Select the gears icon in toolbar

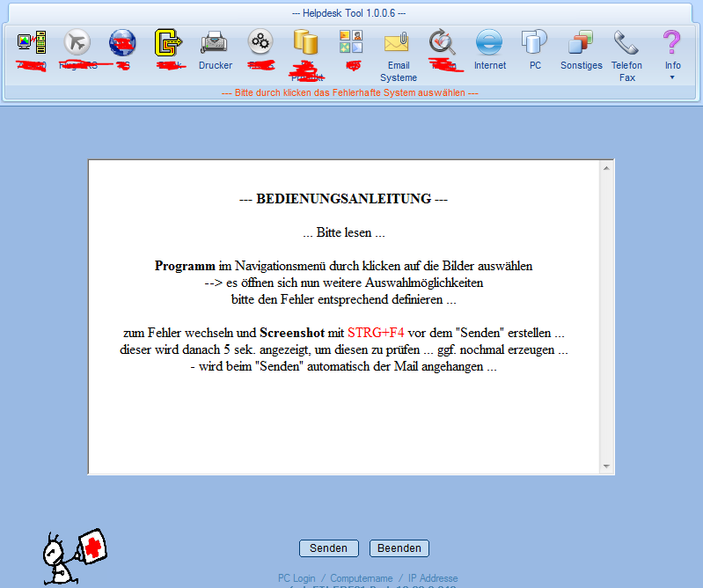260,41
